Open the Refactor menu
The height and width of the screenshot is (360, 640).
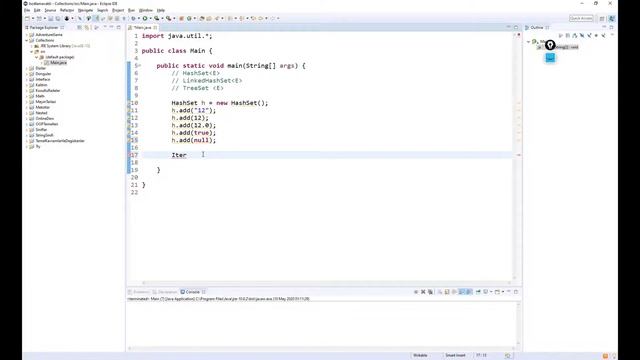pyautogui.click(x=67, y=10)
